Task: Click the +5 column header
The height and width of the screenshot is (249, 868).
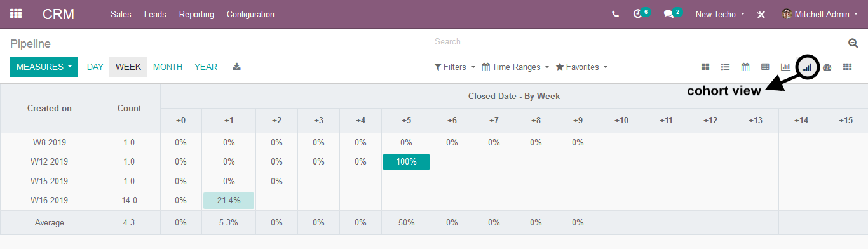Action: pos(406,121)
